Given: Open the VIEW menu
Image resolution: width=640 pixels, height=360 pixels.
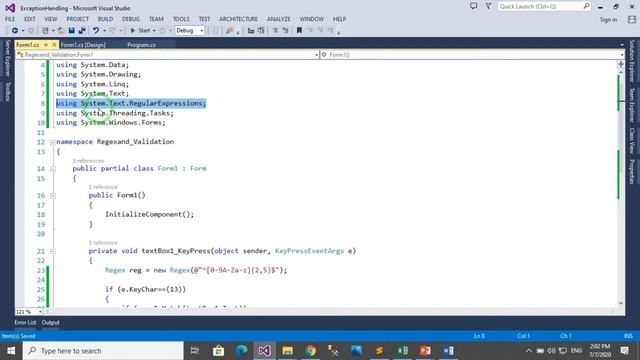Looking at the screenshot, I should (51, 19).
